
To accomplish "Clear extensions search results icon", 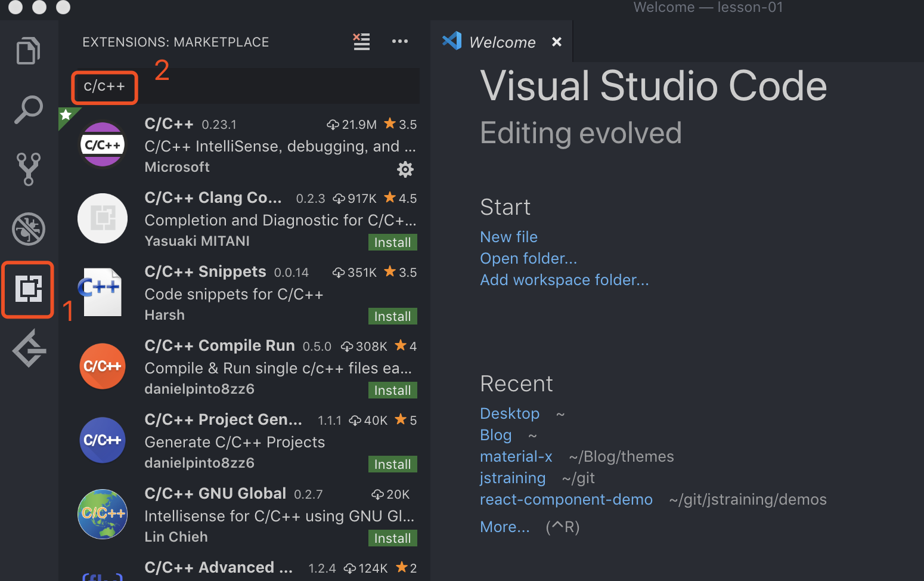I will (361, 42).
